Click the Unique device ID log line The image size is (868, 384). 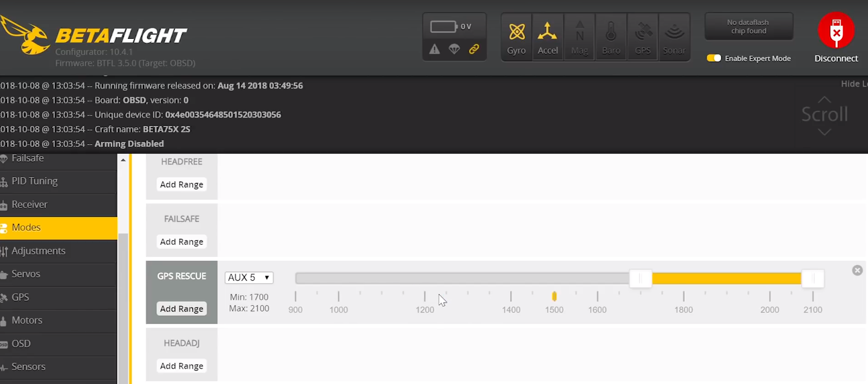[x=140, y=115]
